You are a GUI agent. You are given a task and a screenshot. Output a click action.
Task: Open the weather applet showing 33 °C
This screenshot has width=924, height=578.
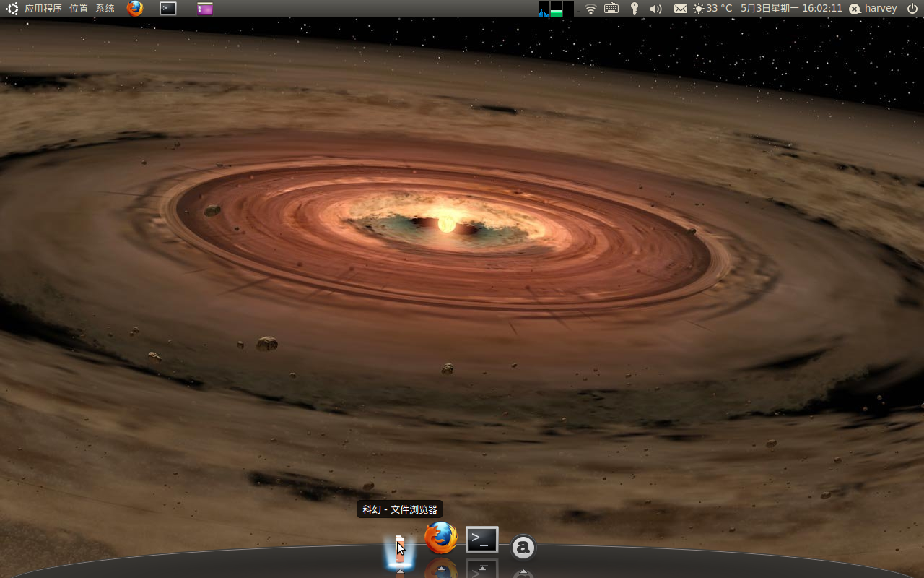(712, 9)
